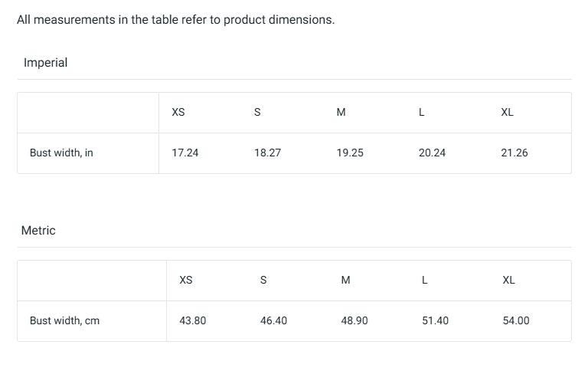
Task: Click the 46.40 bust width value
Action: tap(273, 321)
